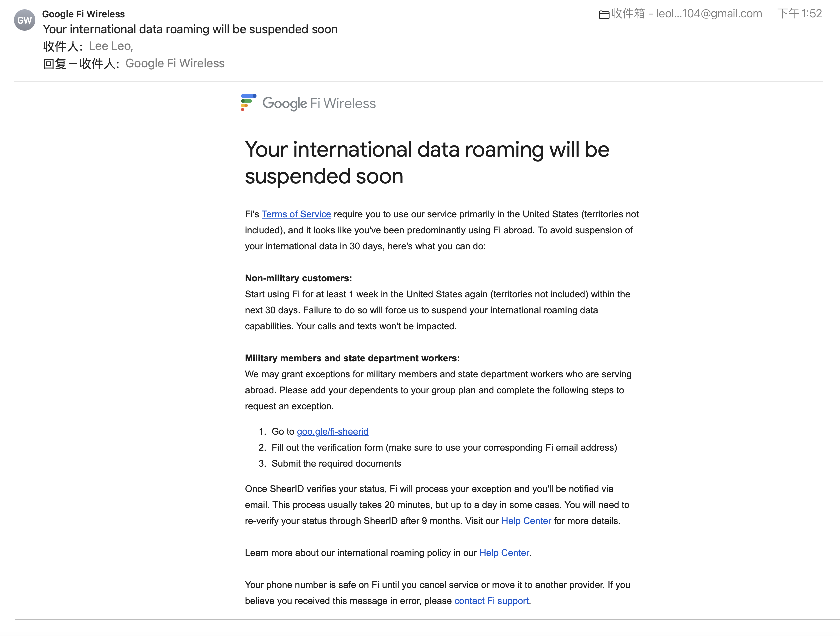
Task: Click the 收件人 recipient label
Action: [63, 46]
